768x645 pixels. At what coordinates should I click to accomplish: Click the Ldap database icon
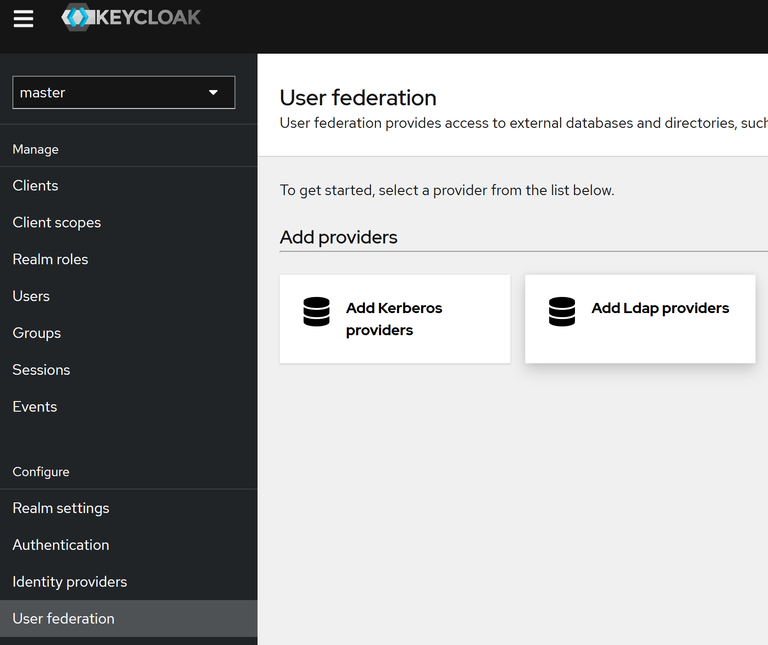(x=562, y=311)
